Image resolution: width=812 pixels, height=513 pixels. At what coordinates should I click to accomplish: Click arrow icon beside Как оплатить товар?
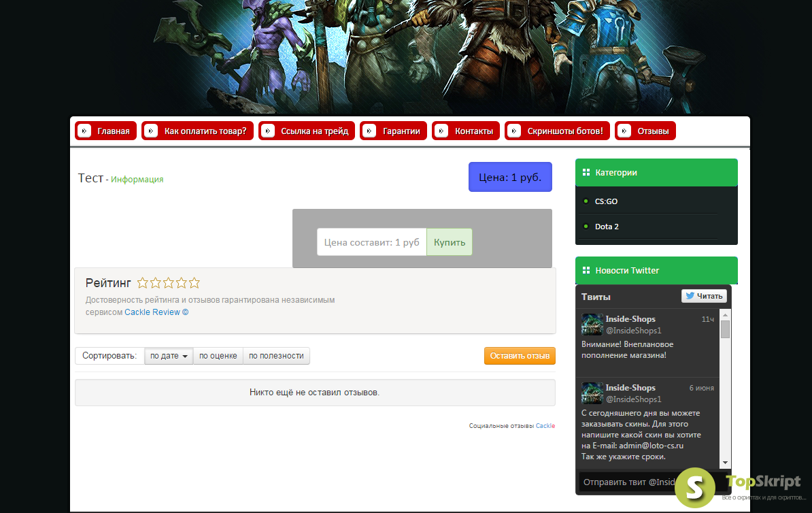click(x=151, y=131)
